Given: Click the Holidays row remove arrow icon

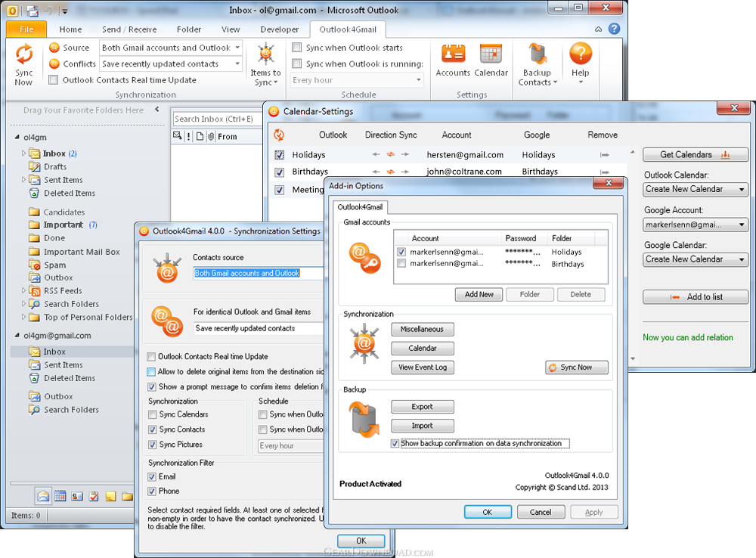Looking at the screenshot, I should (x=605, y=155).
